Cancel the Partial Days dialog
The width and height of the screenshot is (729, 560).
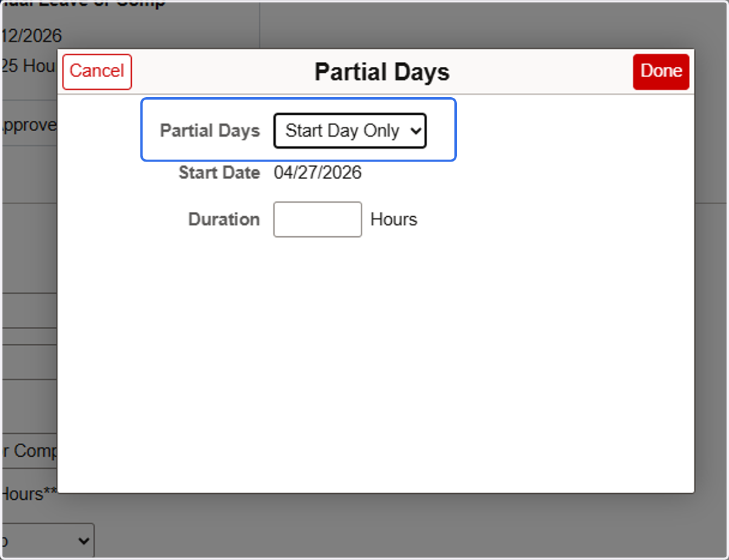[97, 72]
